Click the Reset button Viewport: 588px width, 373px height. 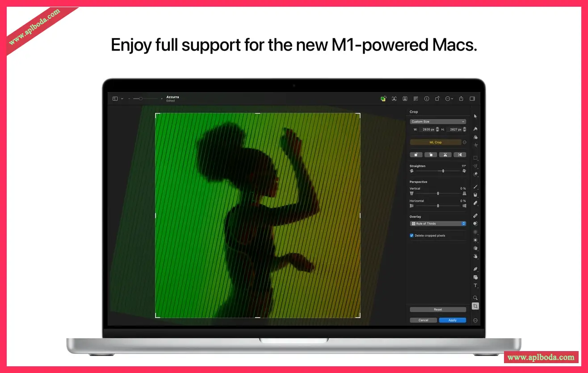tap(437, 309)
